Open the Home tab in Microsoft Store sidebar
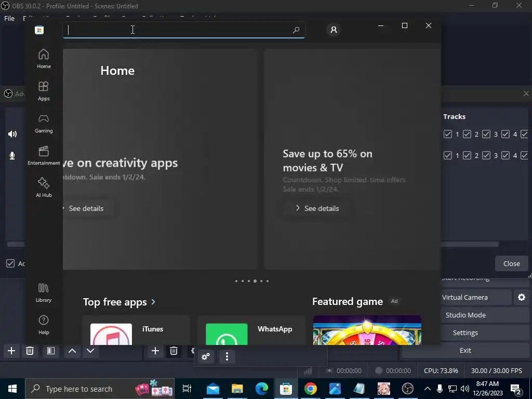Screen dimensions: 532x399 [x=44, y=59]
